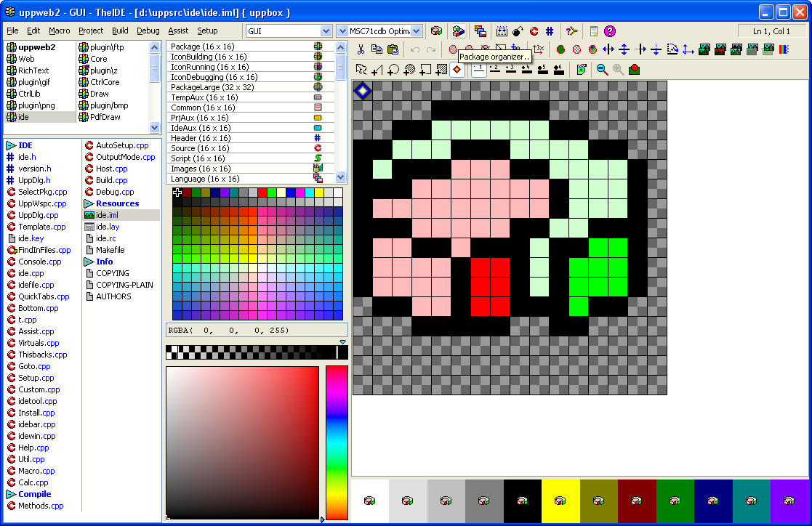
Task: Click the yellow background icon preview thumbnail
Action: coord(560,501)
